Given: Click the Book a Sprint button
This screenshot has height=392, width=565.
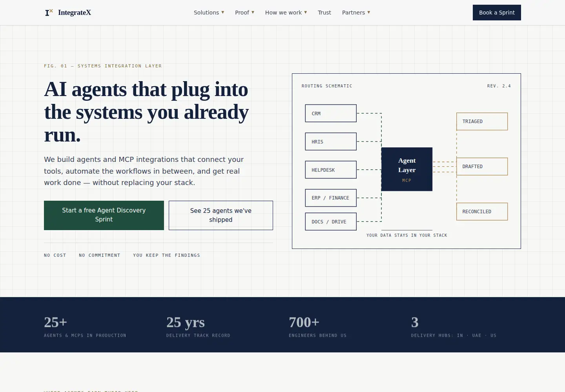Looking at the screenshot, I should pyautogui.click(x=497, y=13).
